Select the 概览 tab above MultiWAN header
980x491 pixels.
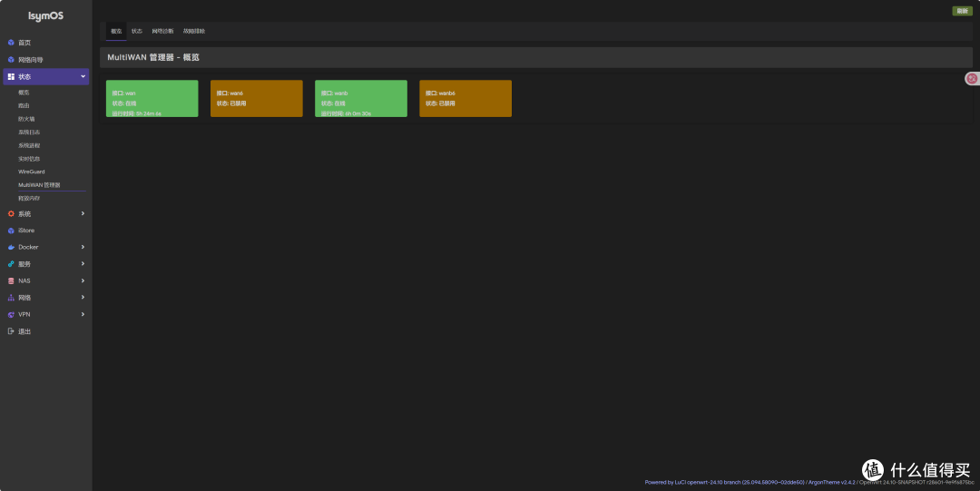pyautogui.click(x=116, y=31)
